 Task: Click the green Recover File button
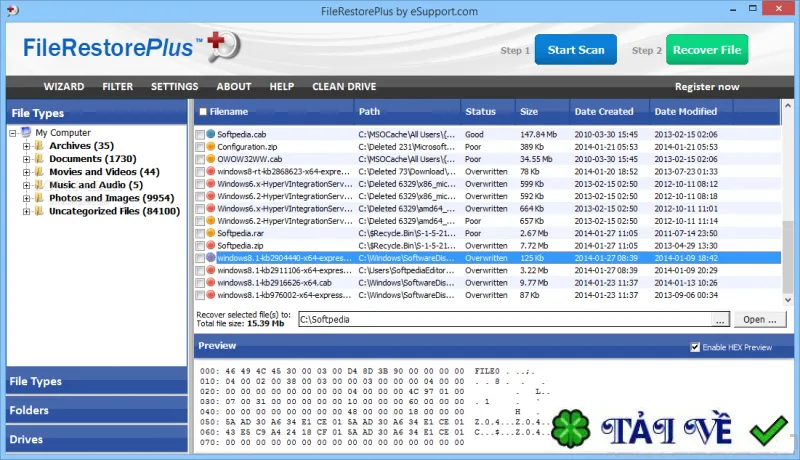tap(707, 49)
